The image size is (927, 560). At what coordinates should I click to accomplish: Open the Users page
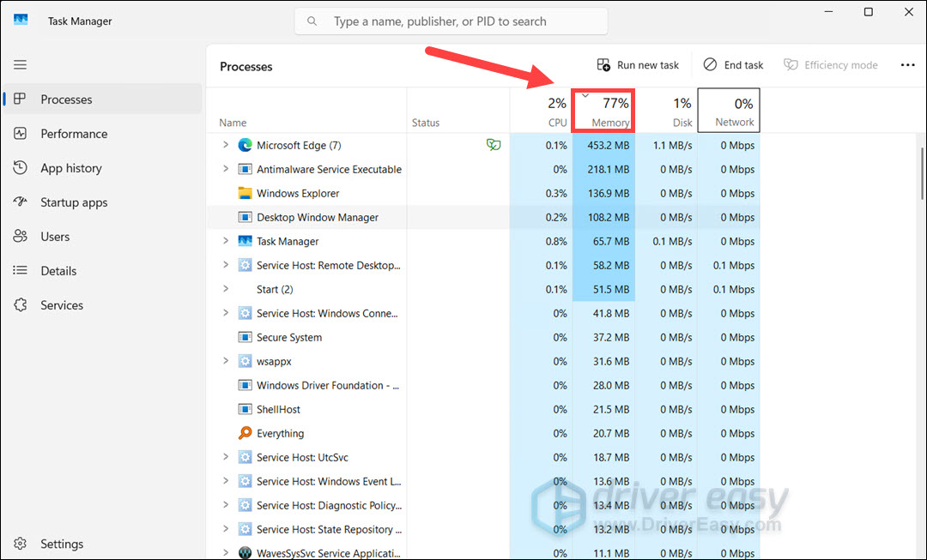click(x=103, y=237)
